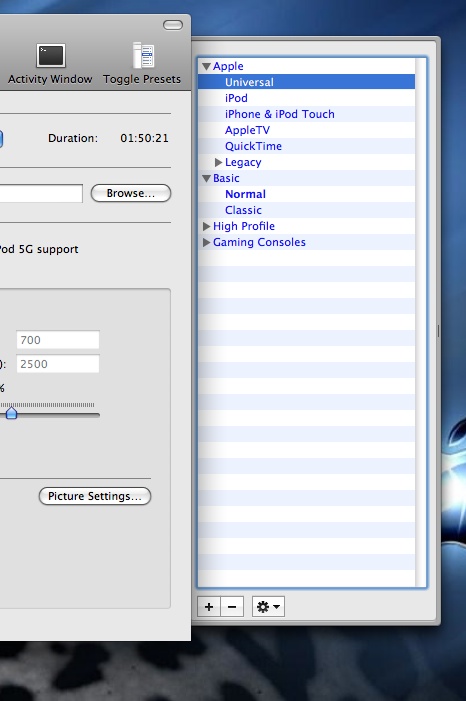
Task: Select the Universal preset
Action: coord(306,82)
